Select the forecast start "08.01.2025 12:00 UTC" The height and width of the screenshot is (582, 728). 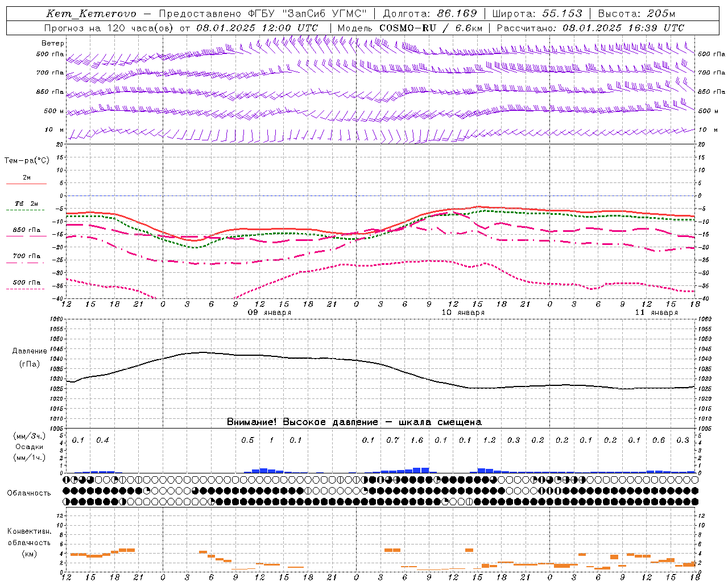click(257, 28)
